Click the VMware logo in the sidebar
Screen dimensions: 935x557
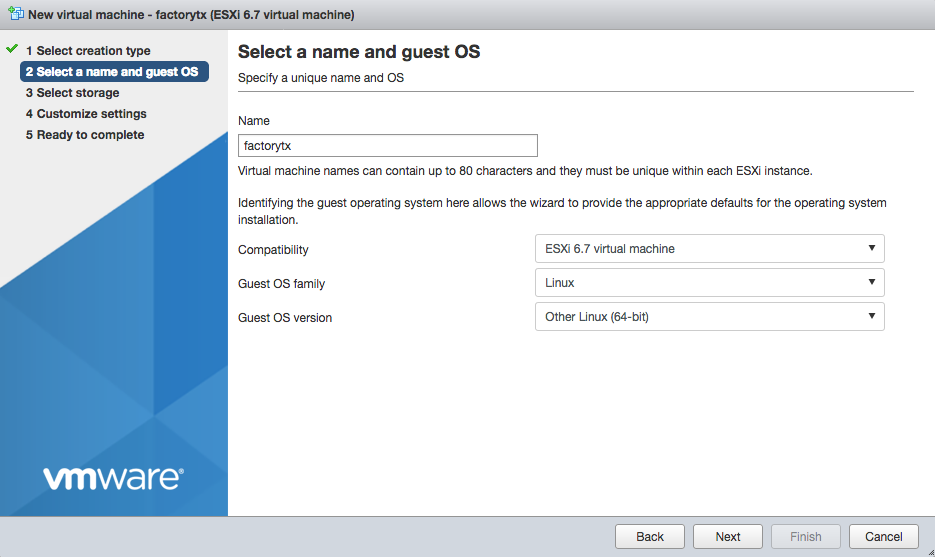point(113,478)
